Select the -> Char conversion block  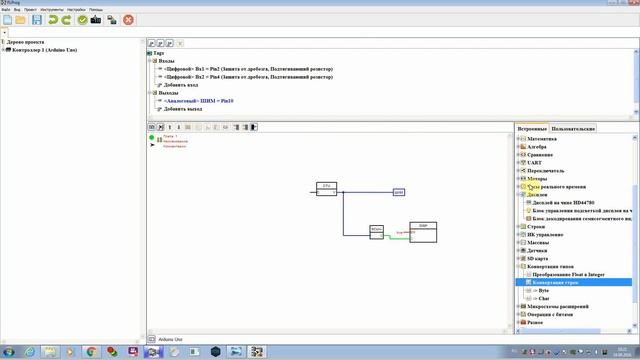tap(541, 298)
